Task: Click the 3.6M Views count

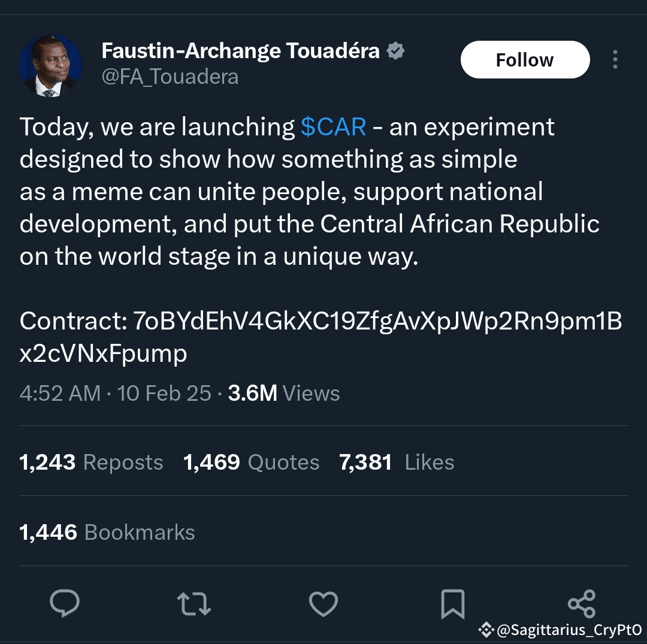Action: pos(284,394)
